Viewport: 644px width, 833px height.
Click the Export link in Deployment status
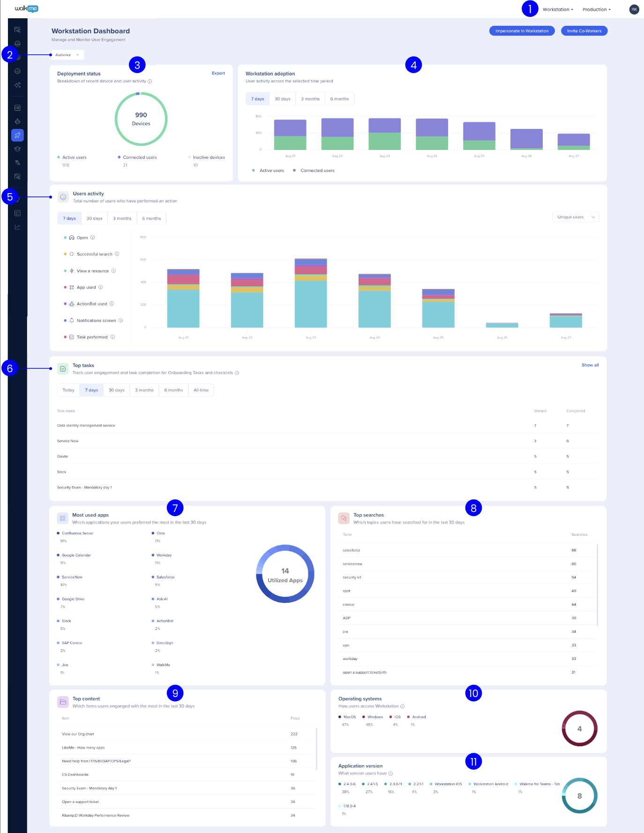pyautogui.click(x=218, y=73)
